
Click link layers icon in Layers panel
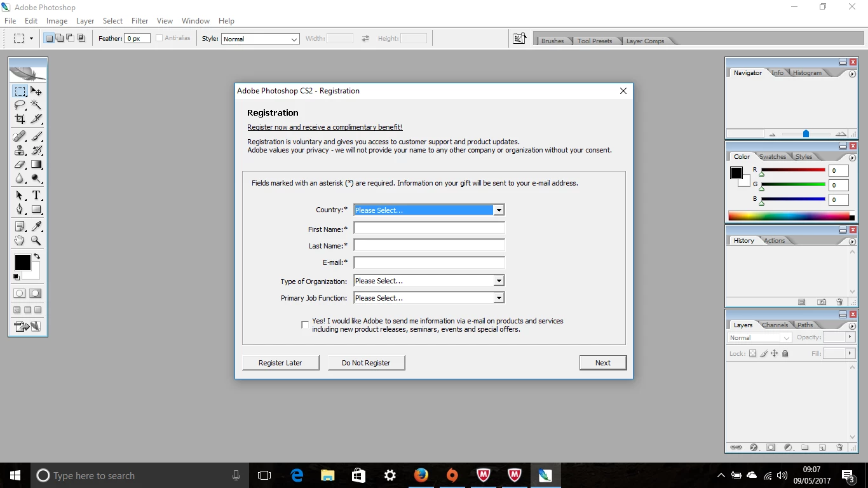click(736, 447)
